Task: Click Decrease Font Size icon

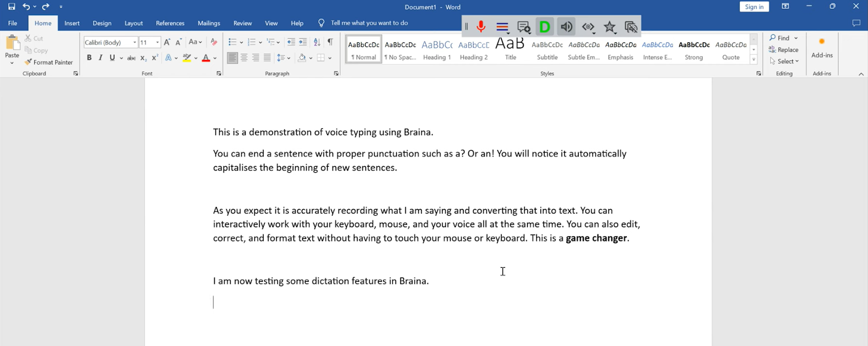Action: click(178, 42)
